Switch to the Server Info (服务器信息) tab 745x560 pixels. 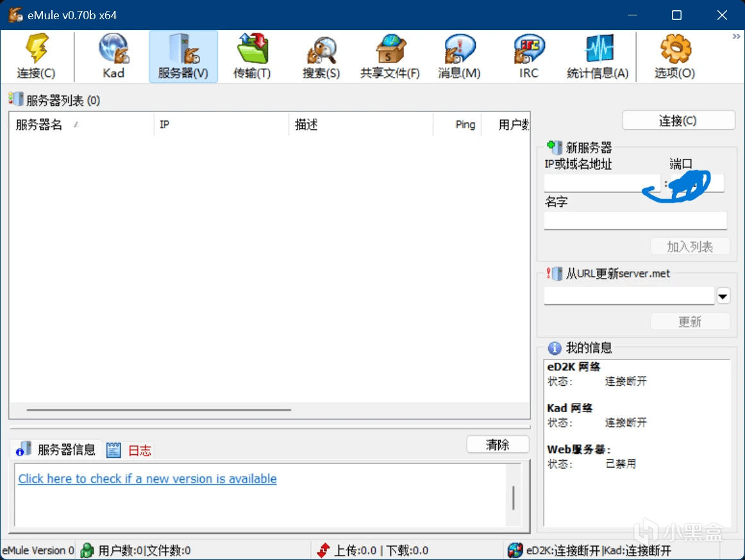[56, 449]
